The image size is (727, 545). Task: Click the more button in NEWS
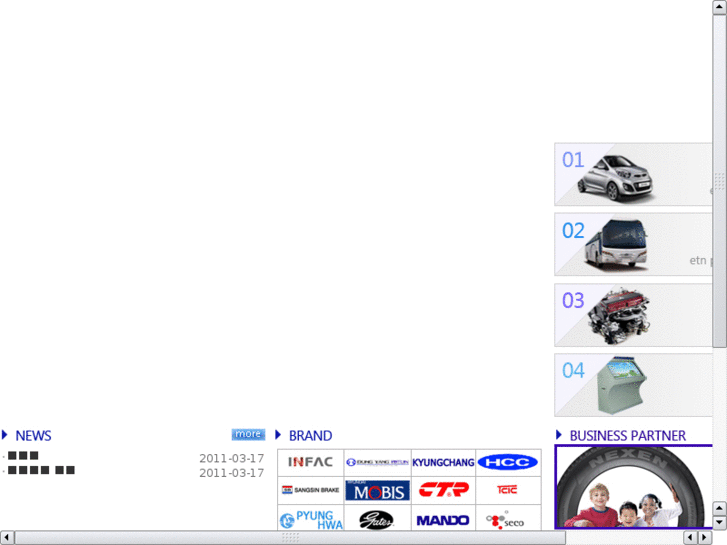[x=248, y=434]
